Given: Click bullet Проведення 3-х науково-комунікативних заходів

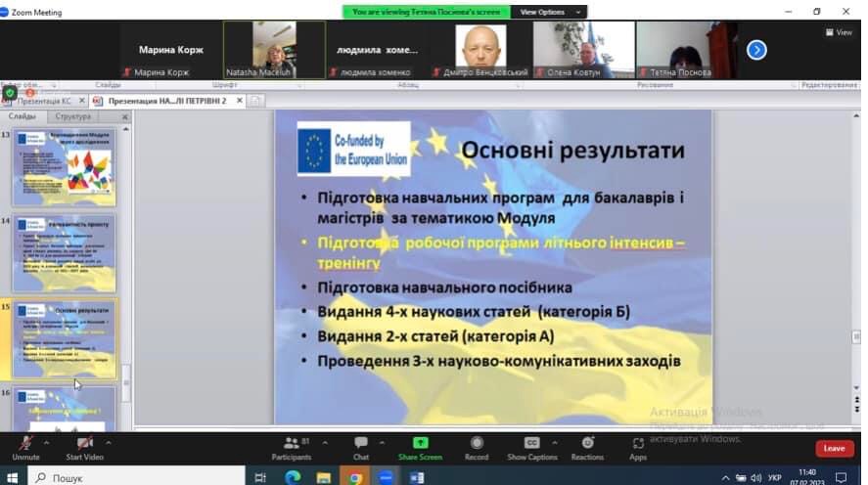Looking at the screenshot, I should pos(499,361).
